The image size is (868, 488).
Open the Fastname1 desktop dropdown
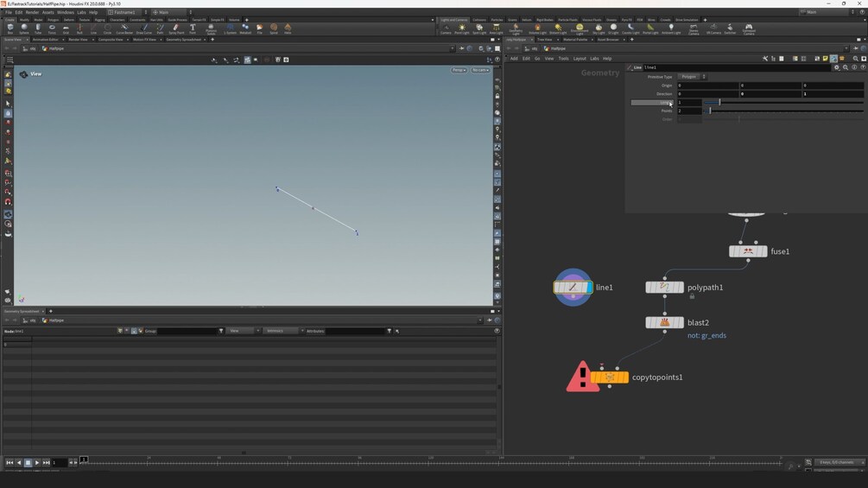127,12
